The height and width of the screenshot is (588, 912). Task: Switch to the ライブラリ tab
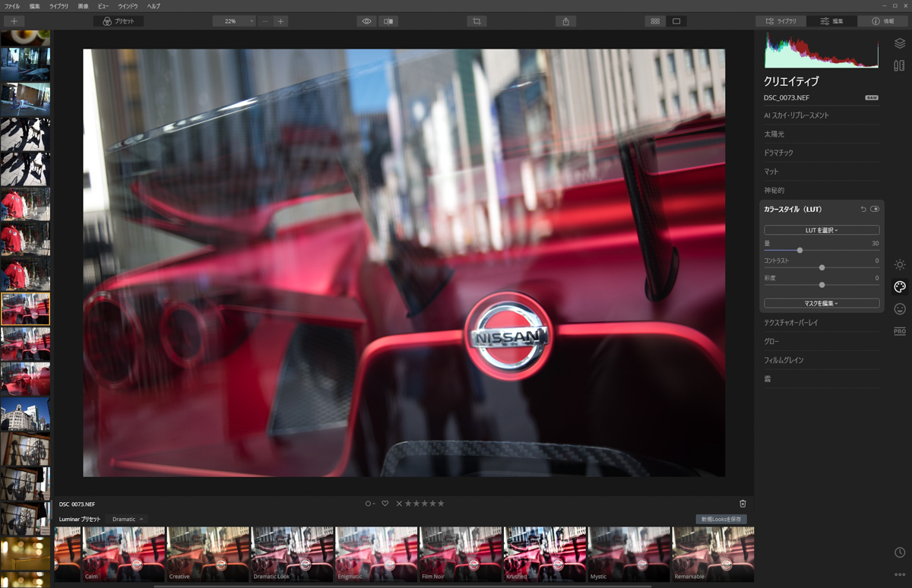coord(781,21)
